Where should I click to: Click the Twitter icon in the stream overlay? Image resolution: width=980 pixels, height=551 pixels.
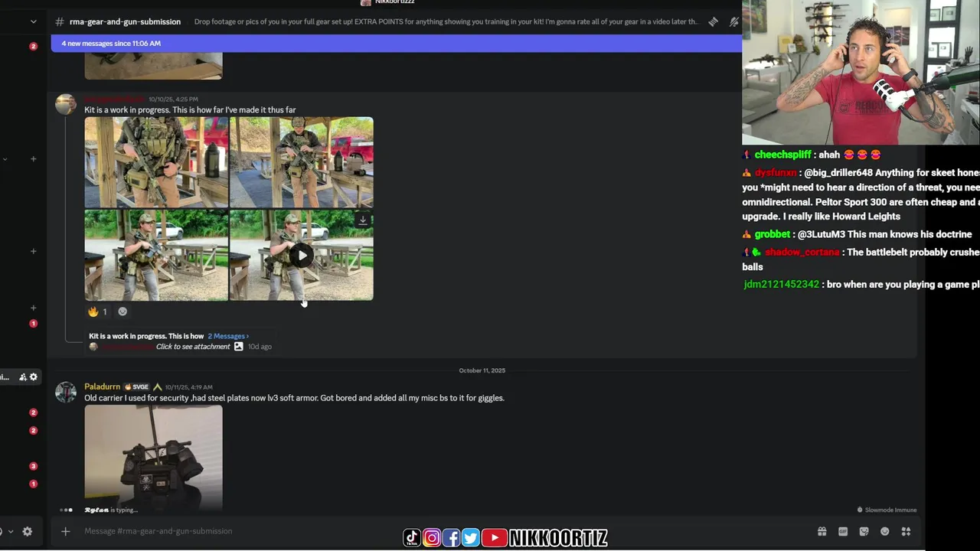click(471, 538)
